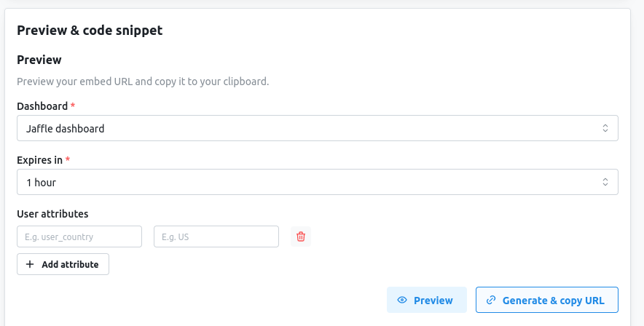Click the Preview & code snippet heading
644x326 pixels.
point(90,31)
